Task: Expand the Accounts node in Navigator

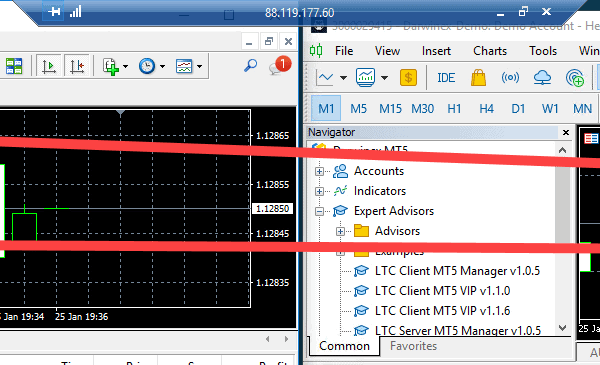Action: (319, 171)
